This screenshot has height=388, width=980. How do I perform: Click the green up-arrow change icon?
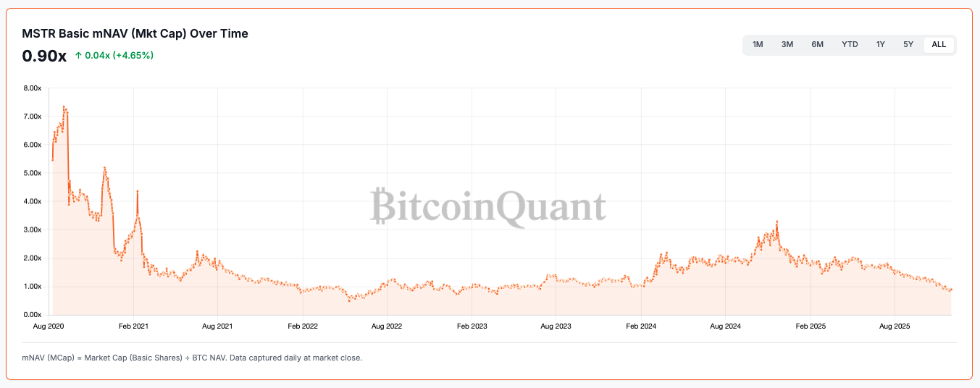point(78,56)
